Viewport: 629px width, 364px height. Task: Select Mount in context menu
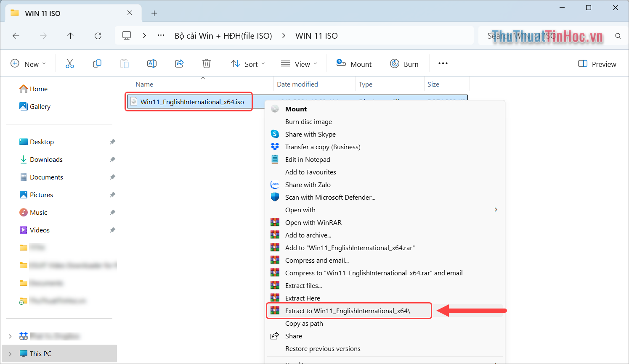tap(385, 109)
